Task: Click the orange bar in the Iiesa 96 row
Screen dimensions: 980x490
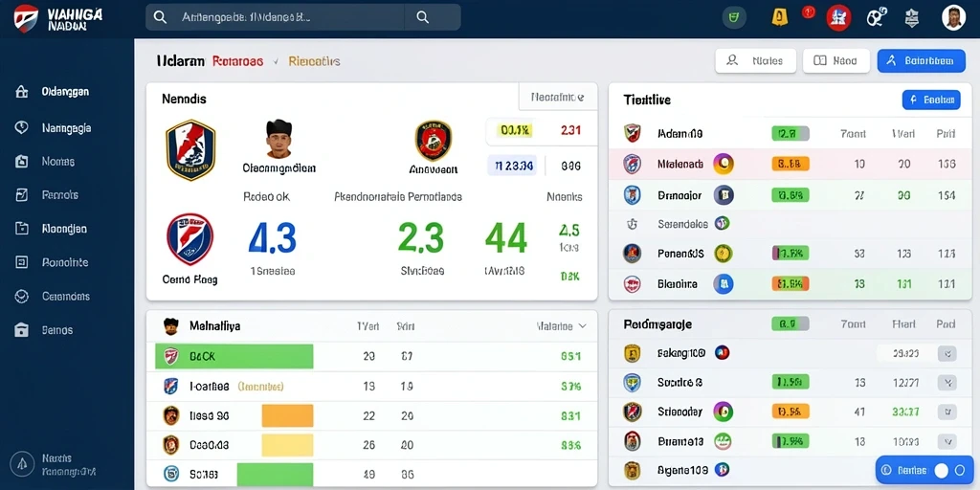Action: (287, 415)
